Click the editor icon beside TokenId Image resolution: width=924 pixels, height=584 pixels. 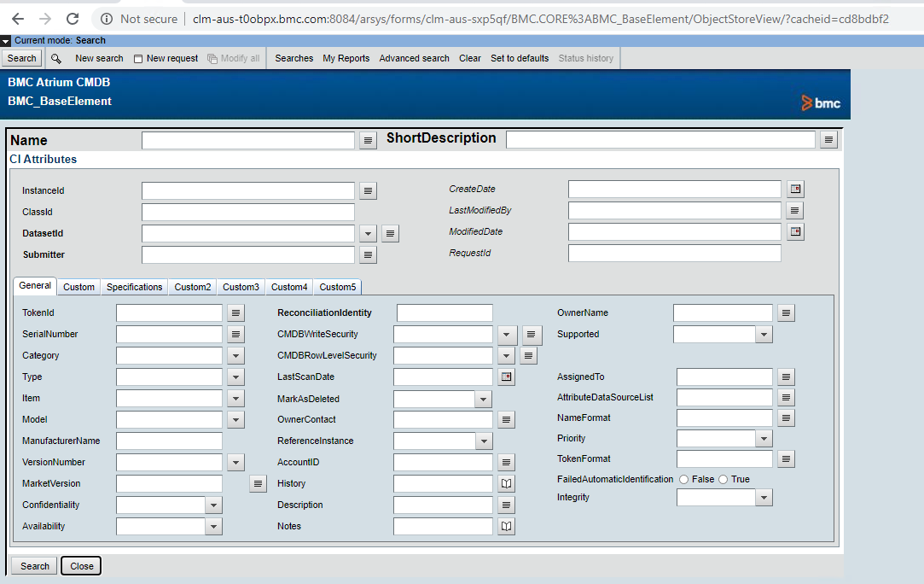235,312
